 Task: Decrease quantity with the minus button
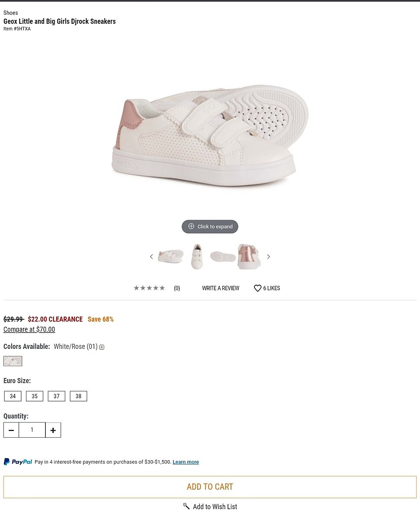coord(11,430)
